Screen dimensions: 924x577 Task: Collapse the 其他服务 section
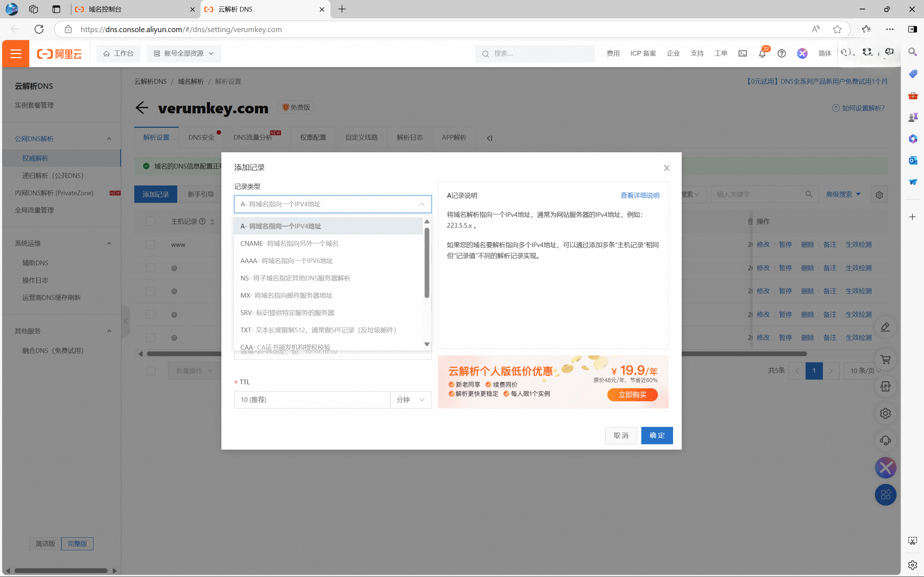coord(109,331)
